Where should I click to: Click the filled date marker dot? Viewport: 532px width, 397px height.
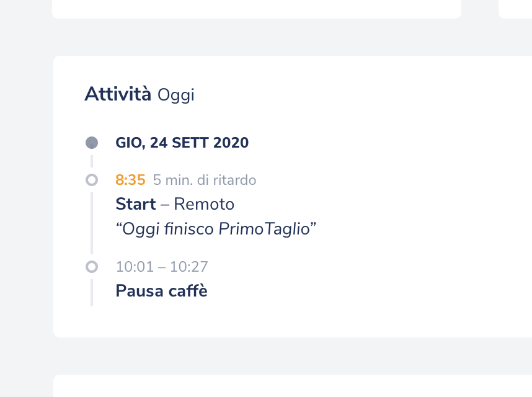point(92,143)
